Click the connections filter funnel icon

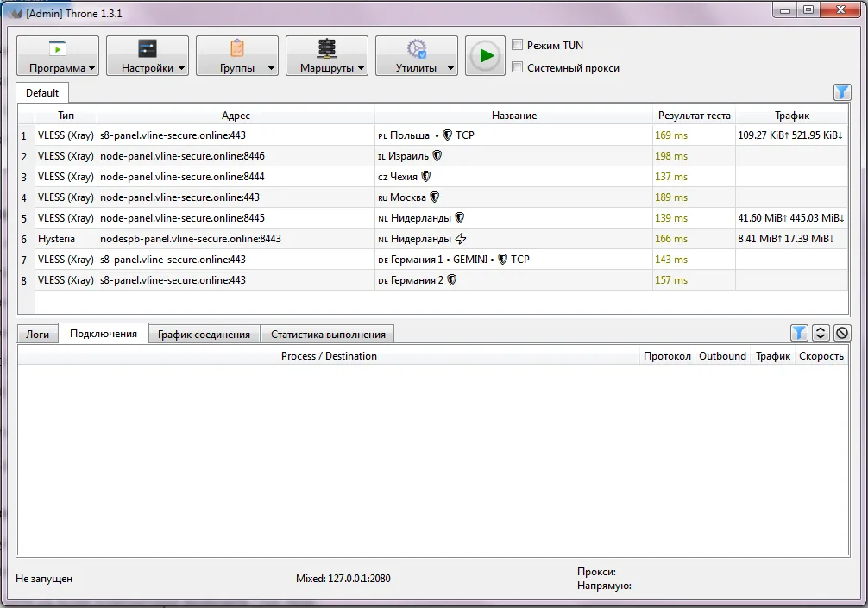click(x=799, y=333)
